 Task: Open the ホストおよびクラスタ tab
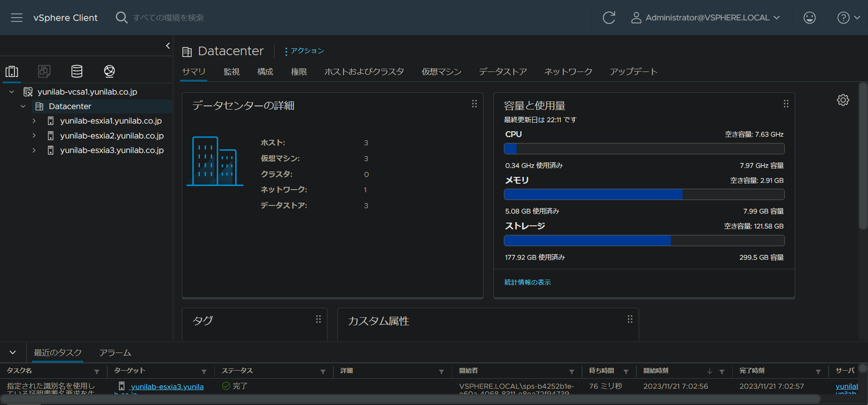364,71
